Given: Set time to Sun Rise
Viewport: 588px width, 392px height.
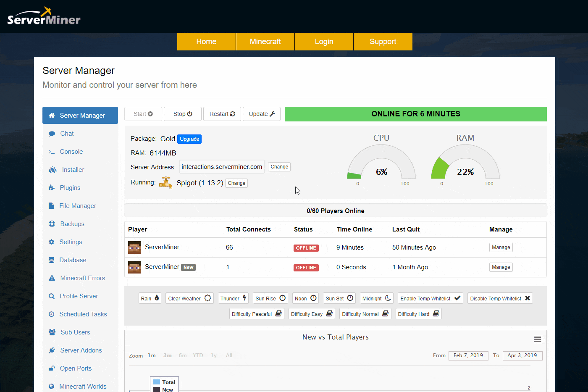Looking at the screenshot, I should pos(270,298).
